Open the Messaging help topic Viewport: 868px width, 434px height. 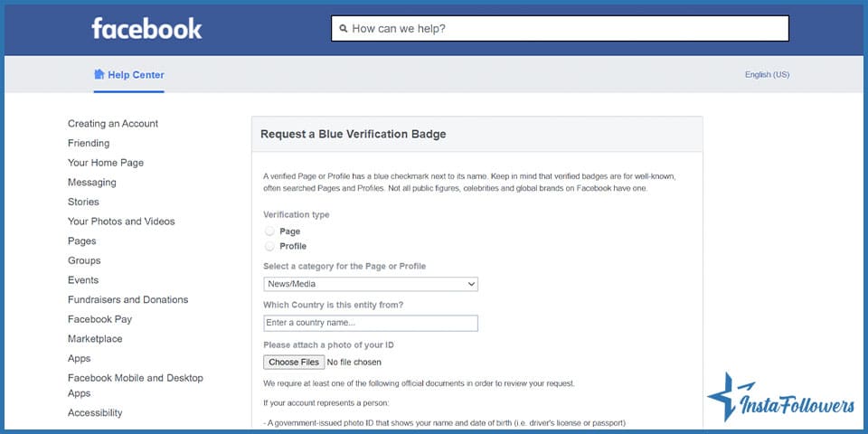[92, 182]
